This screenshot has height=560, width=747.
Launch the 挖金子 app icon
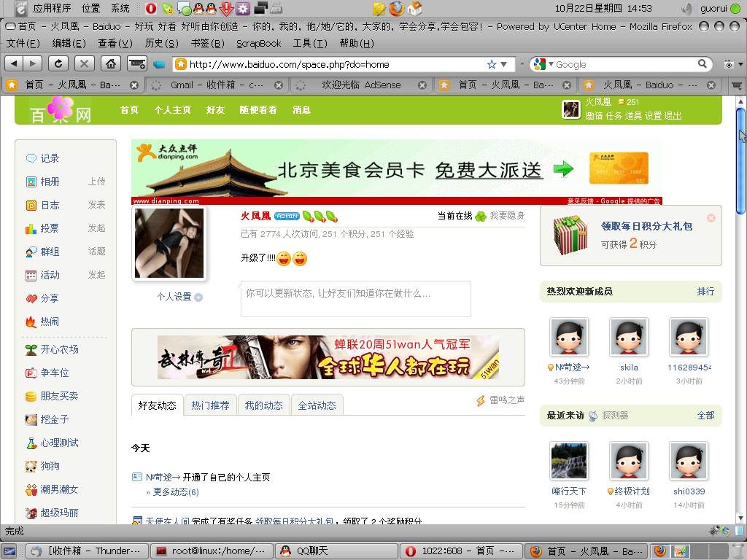point(31,419)
